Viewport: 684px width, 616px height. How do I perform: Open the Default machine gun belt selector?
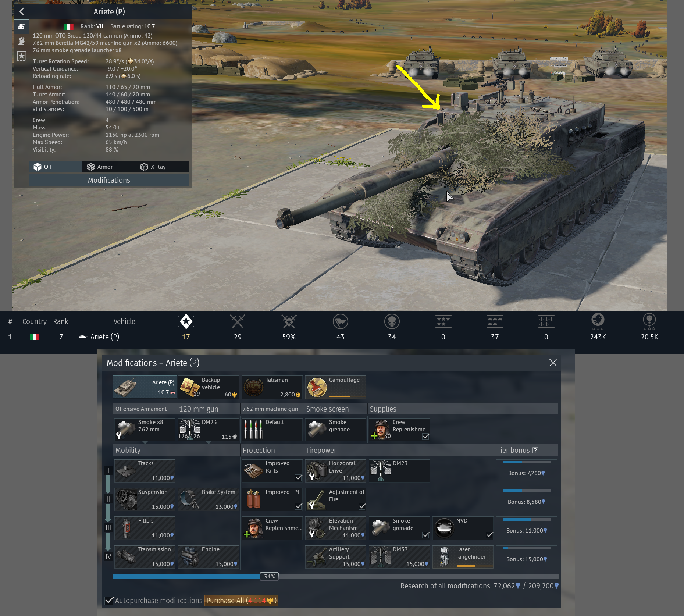point(272,430)
